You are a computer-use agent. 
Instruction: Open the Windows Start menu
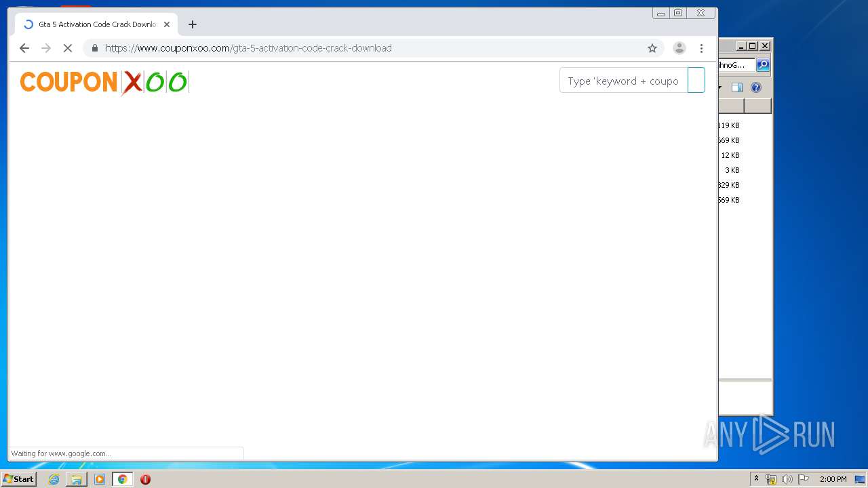[19, 479]
